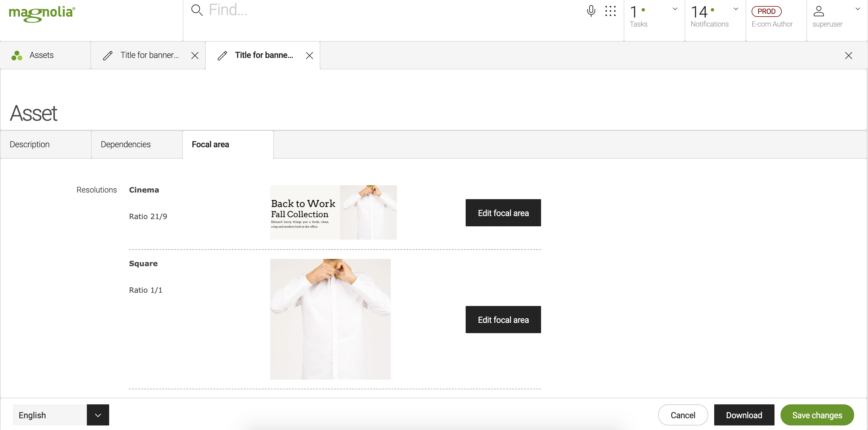Open the app launcher grid icon
Viewport: 868px width, 430px height.
[x=610, y=11]
